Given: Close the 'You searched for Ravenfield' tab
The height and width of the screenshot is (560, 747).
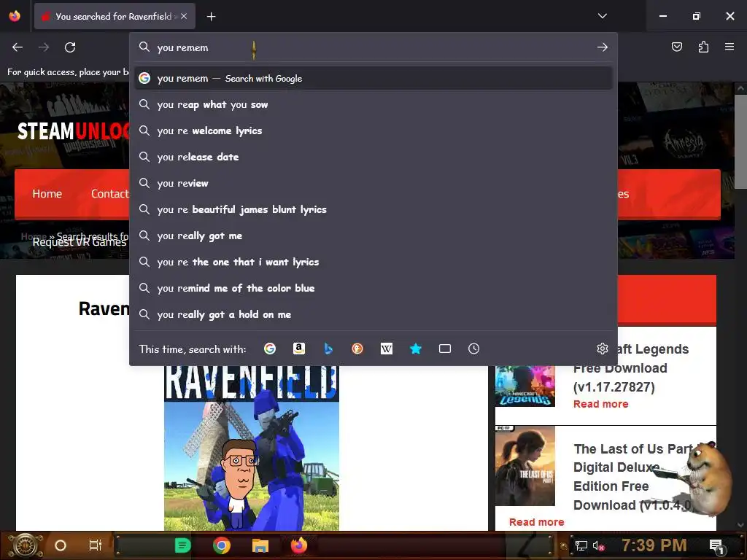Looking at the screenshot, I should coord(184,16).
